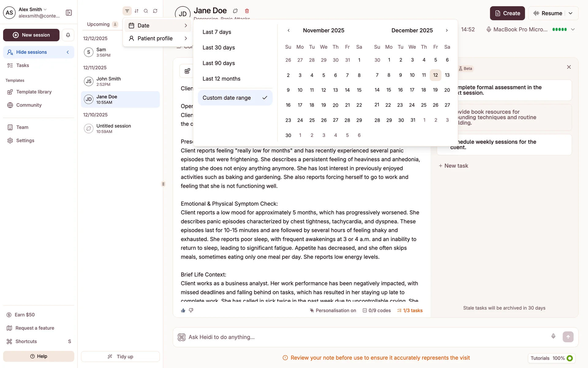Screen dimensions: 588x368
Task: Click the New session button
Action: [x=31, y=35]
